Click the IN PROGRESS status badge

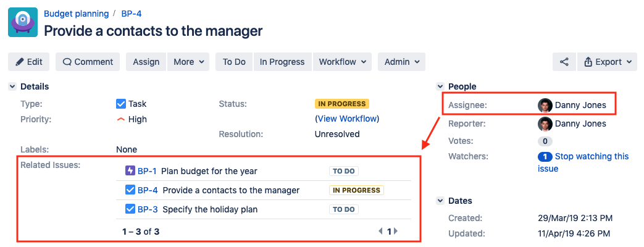(341, 104)
